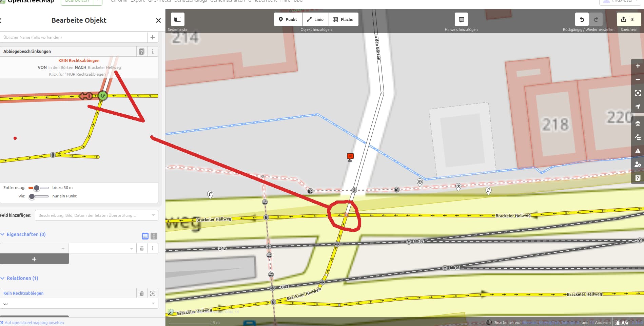Collapse the Eigenschaften (0) section
Screen dimensions: 644x326
(23, 234)
